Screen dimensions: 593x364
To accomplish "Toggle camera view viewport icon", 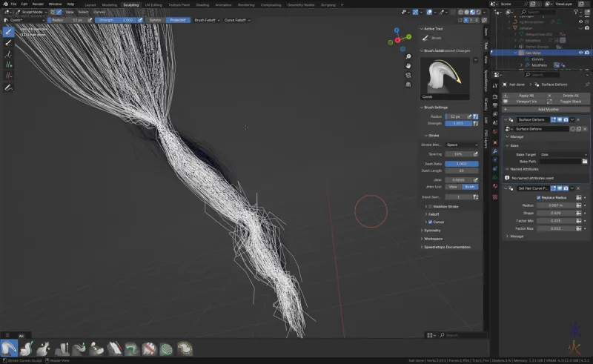I will click(408, 76).
